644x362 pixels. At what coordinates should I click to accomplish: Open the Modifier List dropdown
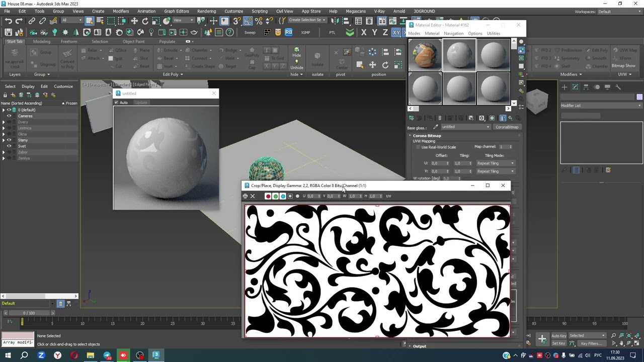click(602, 106)
